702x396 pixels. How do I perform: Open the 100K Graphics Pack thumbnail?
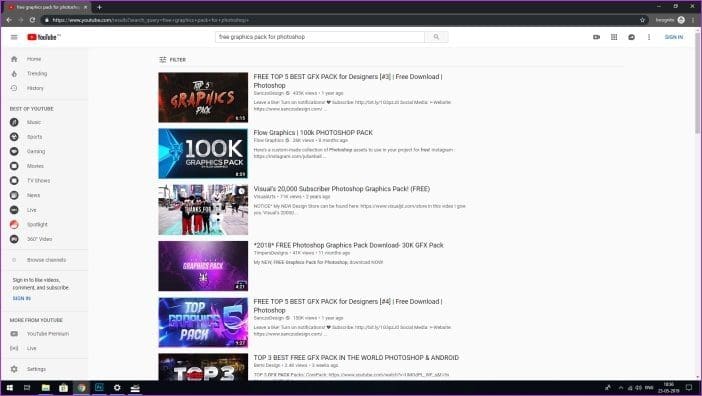pos(203,153)
